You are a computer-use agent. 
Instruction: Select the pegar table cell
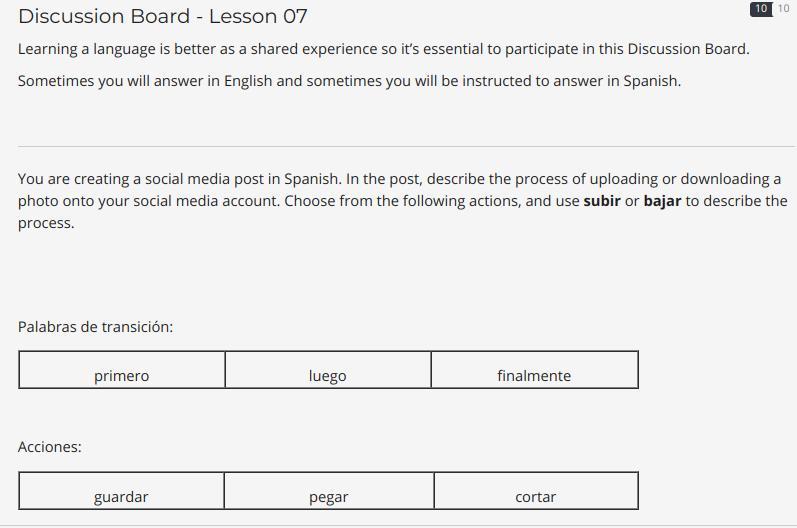tap(329, 490)
